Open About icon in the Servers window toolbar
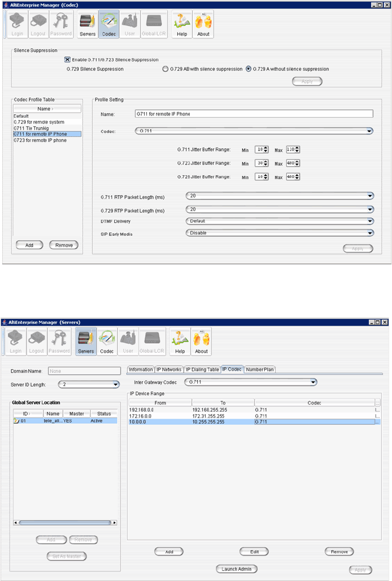The image size is (392, 581). 201,341
